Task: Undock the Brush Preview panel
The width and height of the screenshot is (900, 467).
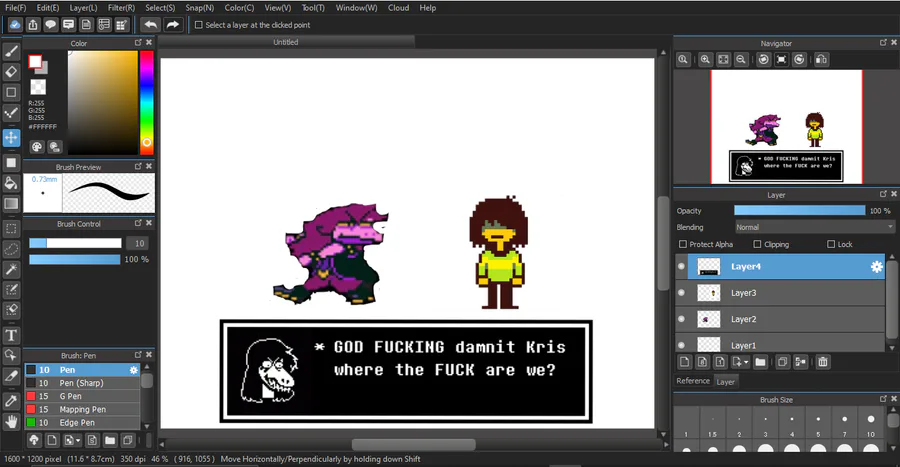Action: [x=138, y=166]
